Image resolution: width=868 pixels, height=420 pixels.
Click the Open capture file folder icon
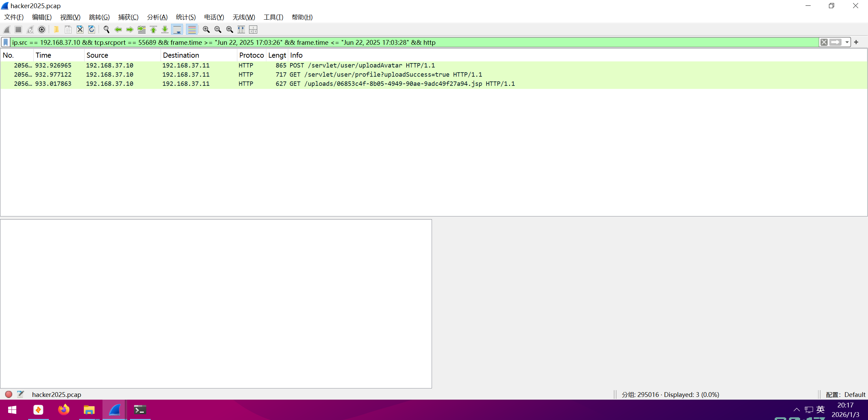click(56, 30)
